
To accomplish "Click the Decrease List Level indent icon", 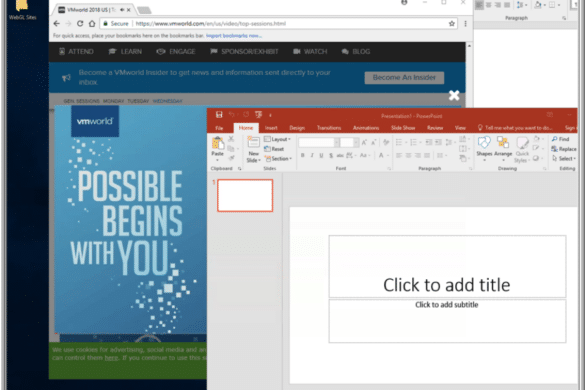I will pos(429,142).
